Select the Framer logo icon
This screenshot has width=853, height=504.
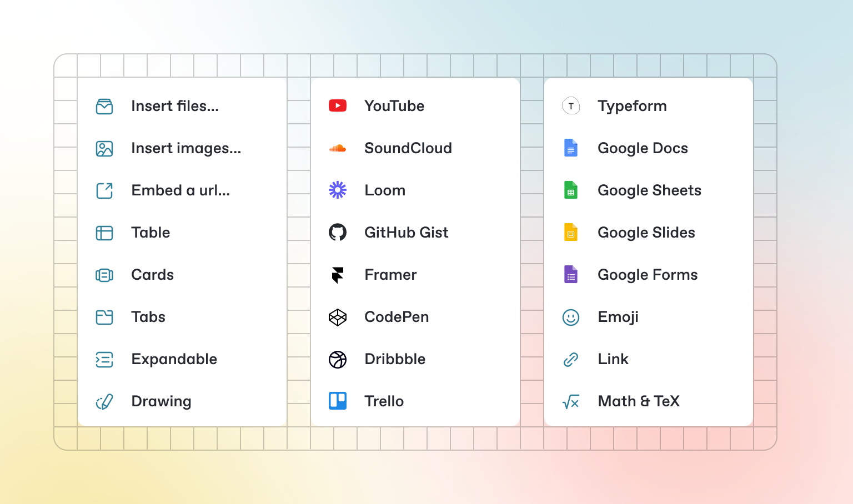click(338, 275)
